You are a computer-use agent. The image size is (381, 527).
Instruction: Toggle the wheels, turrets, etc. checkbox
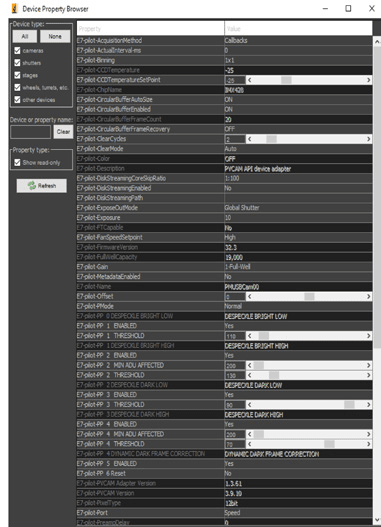click(17, 87)
